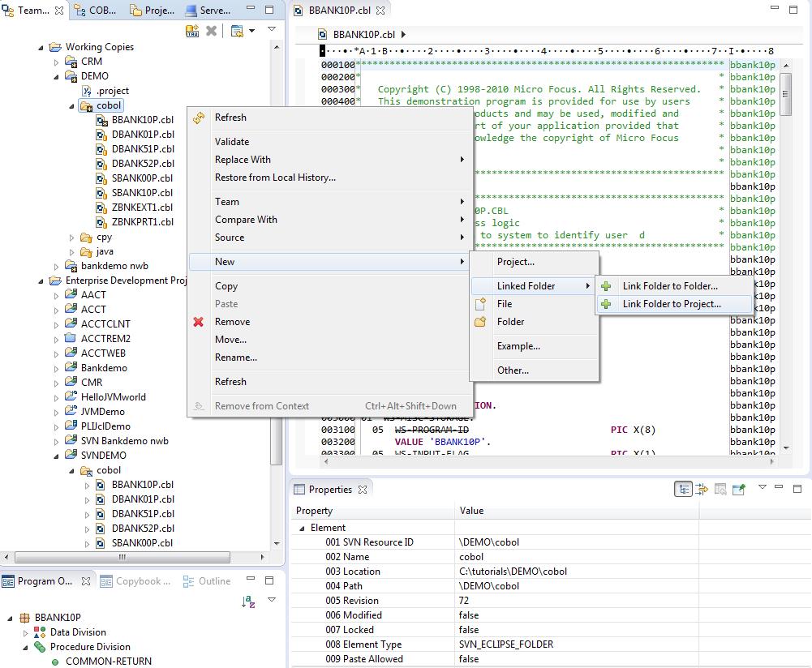812x668 pixels.
Task: Click the ACCTREM2 closed project icon
Action: pyautogui.click(x=71, y=338)
